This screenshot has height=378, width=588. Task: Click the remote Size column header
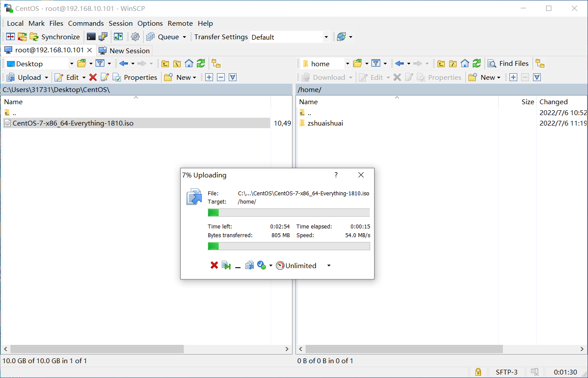coord(517,102)
